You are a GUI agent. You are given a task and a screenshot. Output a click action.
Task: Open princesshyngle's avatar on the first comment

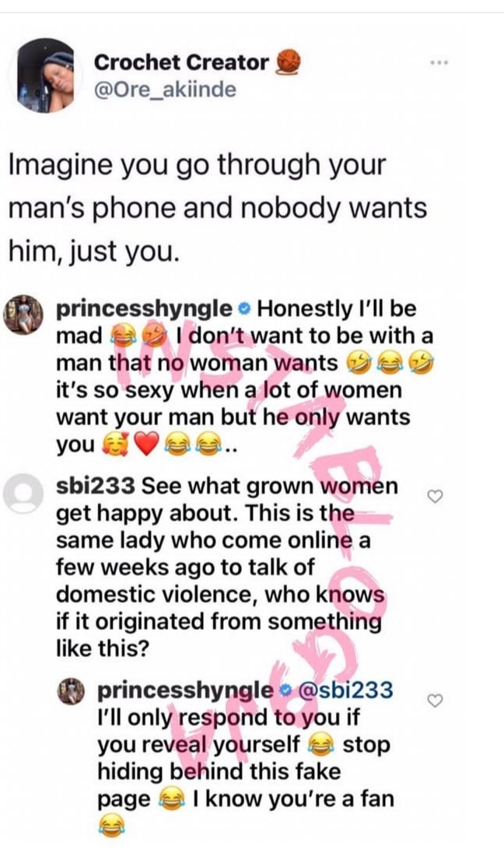23,314
